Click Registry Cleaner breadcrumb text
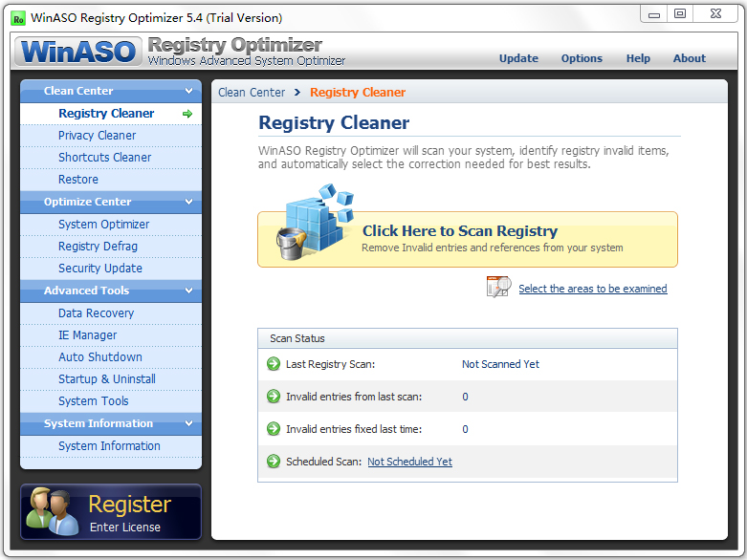 click(358, 93)
